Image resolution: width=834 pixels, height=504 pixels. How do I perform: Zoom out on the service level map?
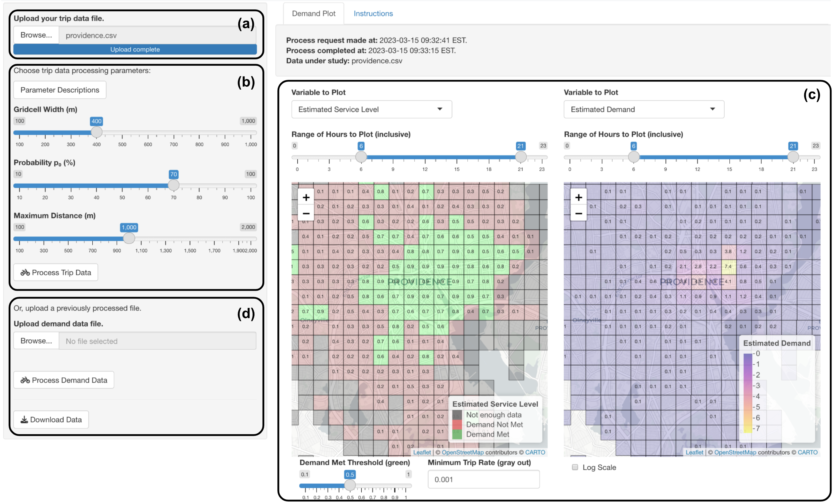tap(306, 213)
